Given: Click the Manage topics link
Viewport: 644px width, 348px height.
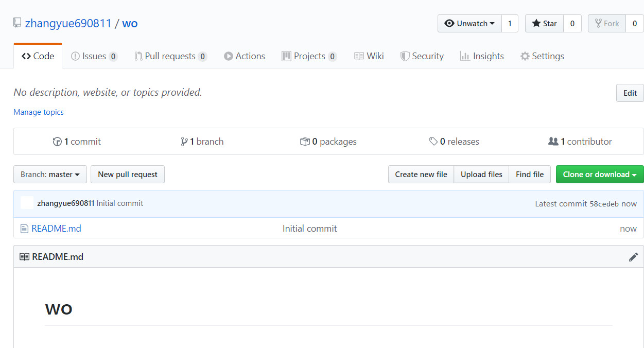Looking at the screenshot, I should 39,112.
